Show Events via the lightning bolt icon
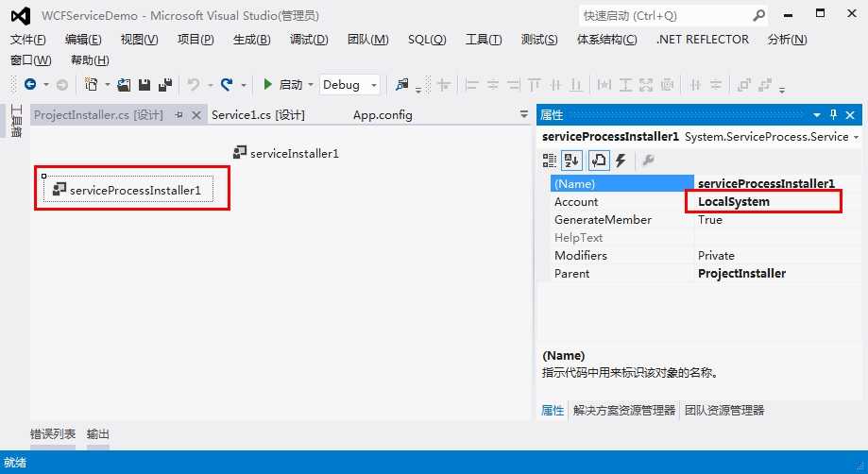 (x=621, y=161)
